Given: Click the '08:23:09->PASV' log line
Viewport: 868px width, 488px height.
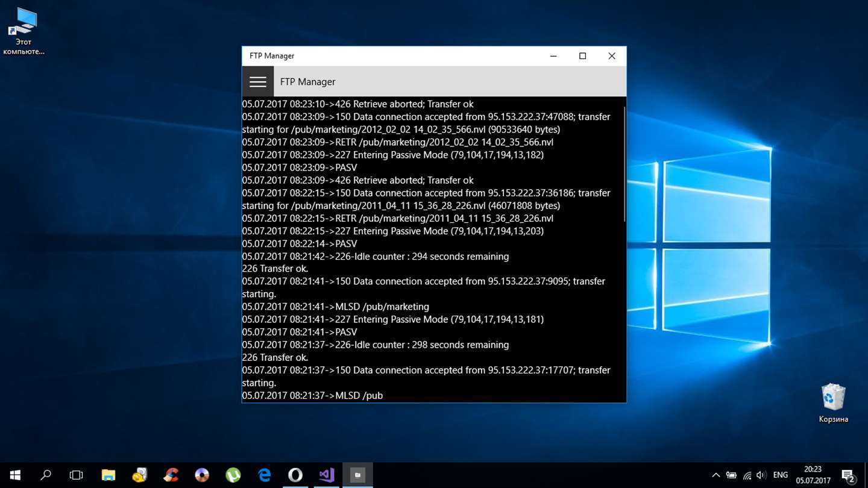Looking at the screenshot, I should point(300,167).
